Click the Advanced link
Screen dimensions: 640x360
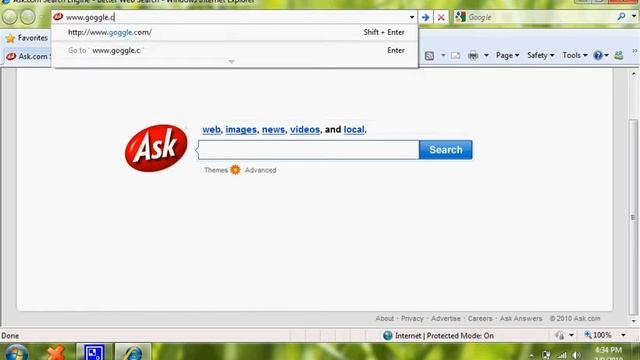coord(260,170)
